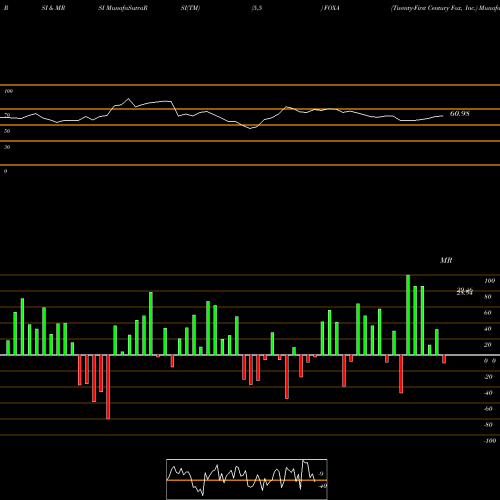Click the overlapping MR value near 28.94
Image resolution: width=500 pixels, height=500 pixels.
(465, 292)
